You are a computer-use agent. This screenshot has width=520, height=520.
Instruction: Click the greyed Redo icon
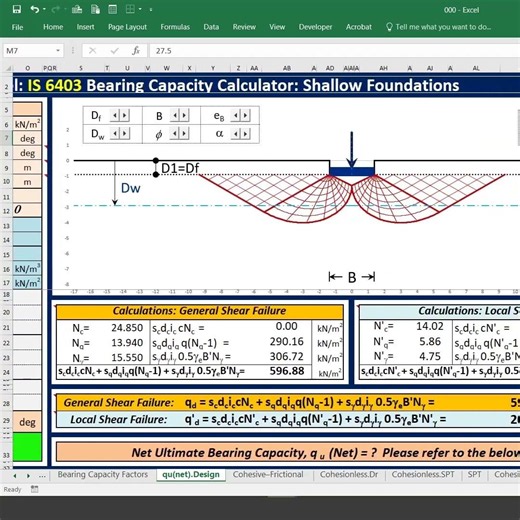[56, 9]
